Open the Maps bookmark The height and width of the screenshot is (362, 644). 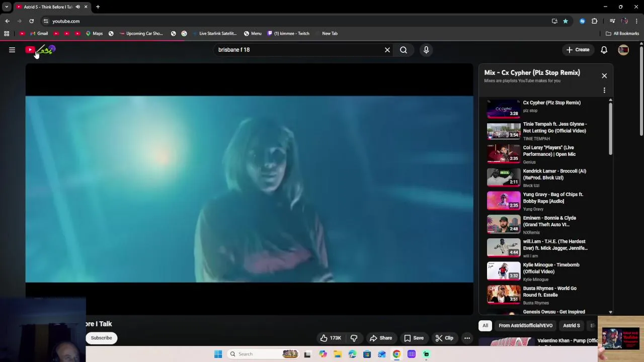click(94, 33)
